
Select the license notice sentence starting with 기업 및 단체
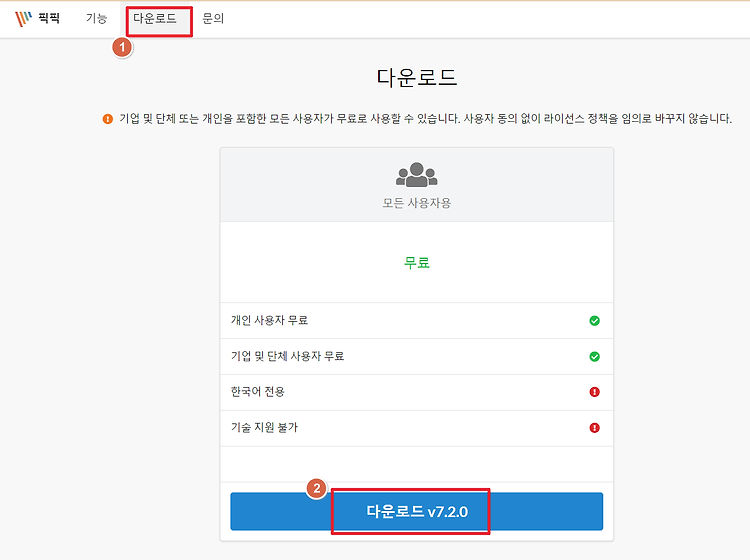coord(426,119)
